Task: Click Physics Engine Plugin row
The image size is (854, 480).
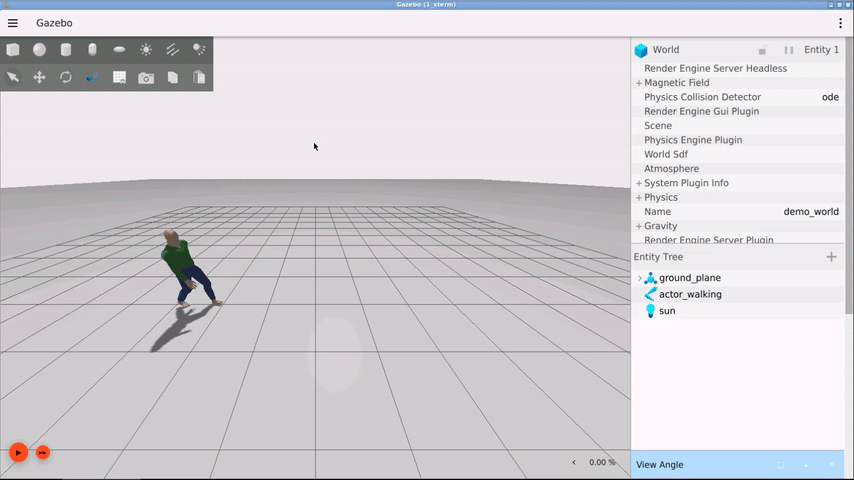Action: click(738, 140)
